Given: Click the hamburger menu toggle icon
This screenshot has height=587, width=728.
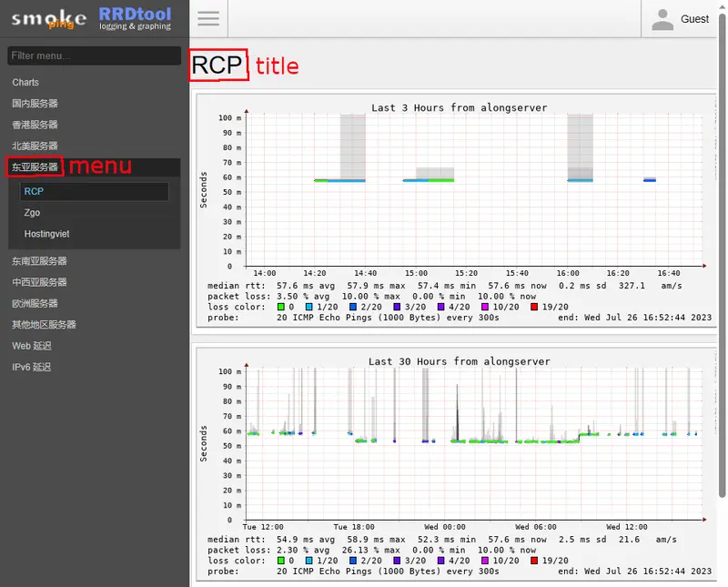Looking at the screenshot, I should (208, 19).
